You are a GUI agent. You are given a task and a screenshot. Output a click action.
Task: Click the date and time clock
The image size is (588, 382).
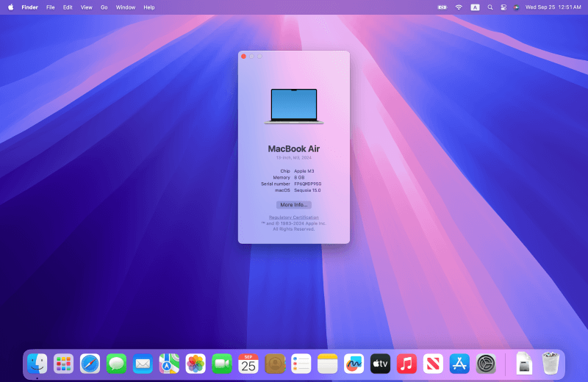click(x=553, y=7)
